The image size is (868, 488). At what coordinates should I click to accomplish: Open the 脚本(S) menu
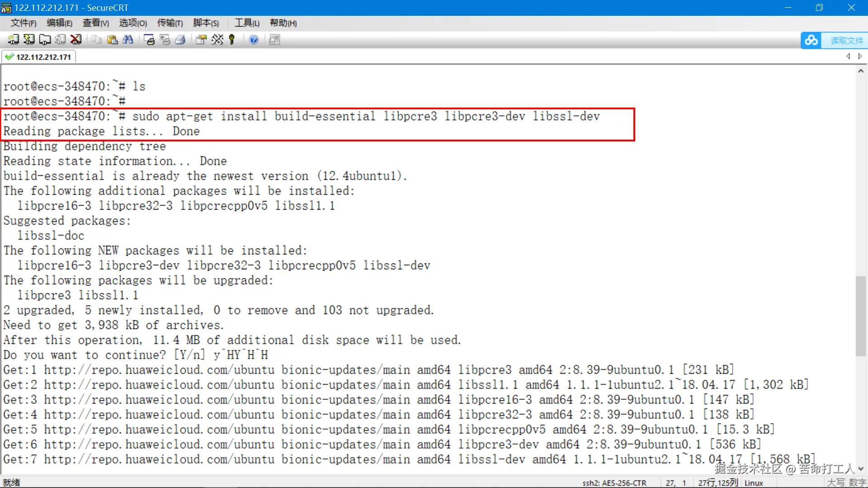click(x=206, y=23)
